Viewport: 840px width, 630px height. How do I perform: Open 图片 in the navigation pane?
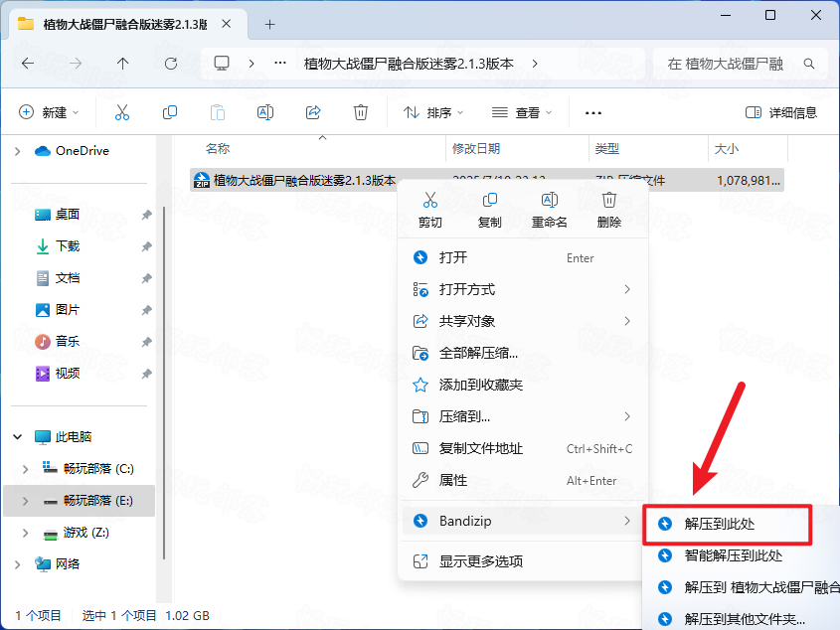pyautogui.click(x=68, y=310)
